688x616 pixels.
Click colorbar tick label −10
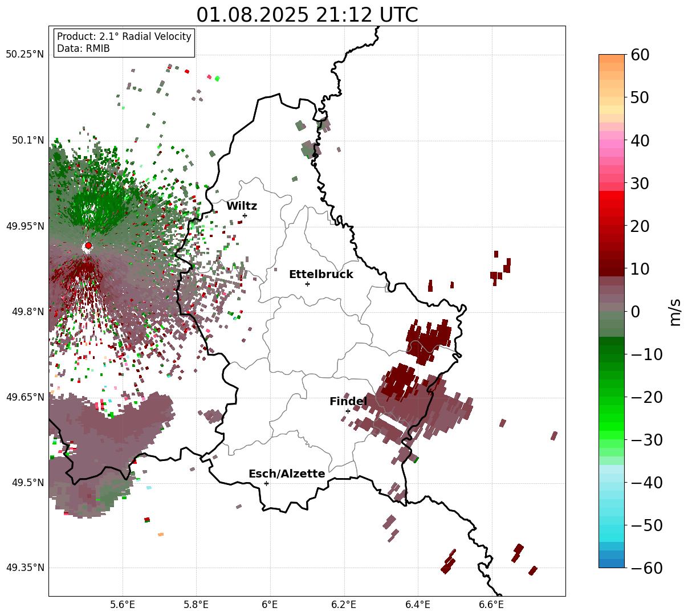pyautogui.click(x=646, y=354)
